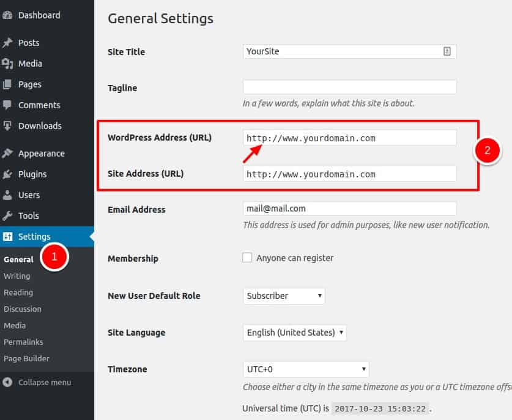Click the New User Default Role label
Viewport: 512px width, 420px height.
(154, 296)
